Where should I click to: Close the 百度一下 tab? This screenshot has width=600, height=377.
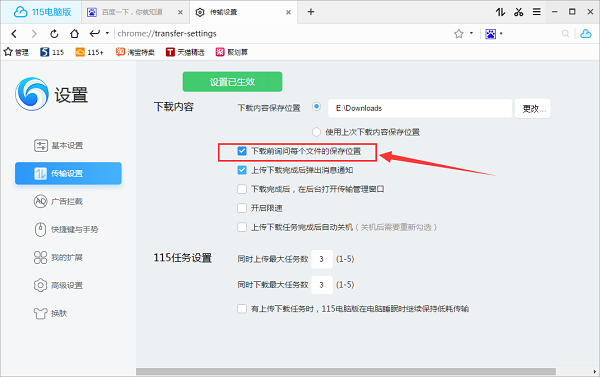pyautogui.click(x=180, y=12)
